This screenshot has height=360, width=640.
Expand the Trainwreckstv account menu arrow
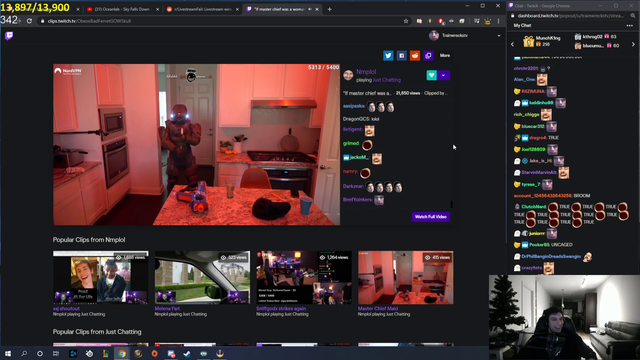click(499, 36)
